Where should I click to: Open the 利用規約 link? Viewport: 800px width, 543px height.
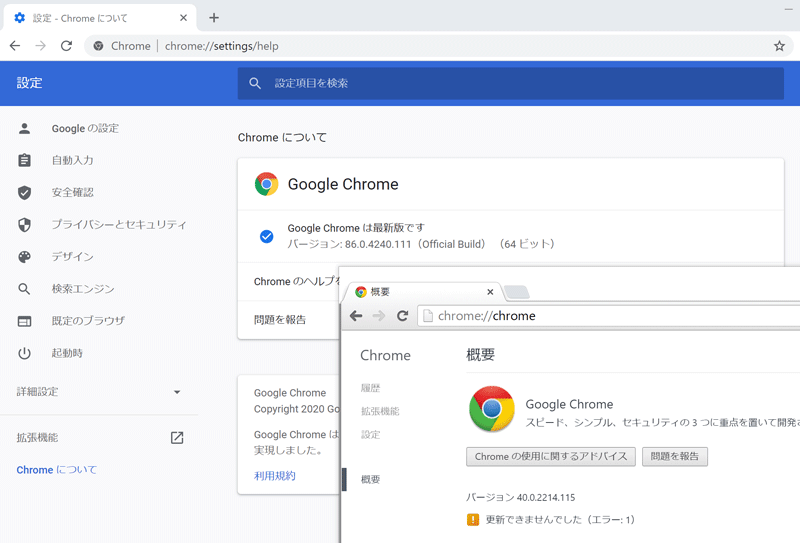[x=274, y=476]
